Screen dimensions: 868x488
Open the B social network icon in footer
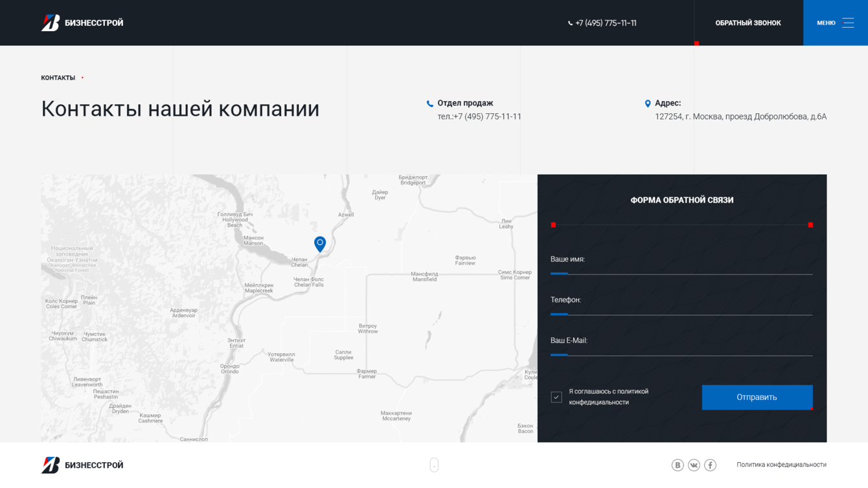(678, 465)
